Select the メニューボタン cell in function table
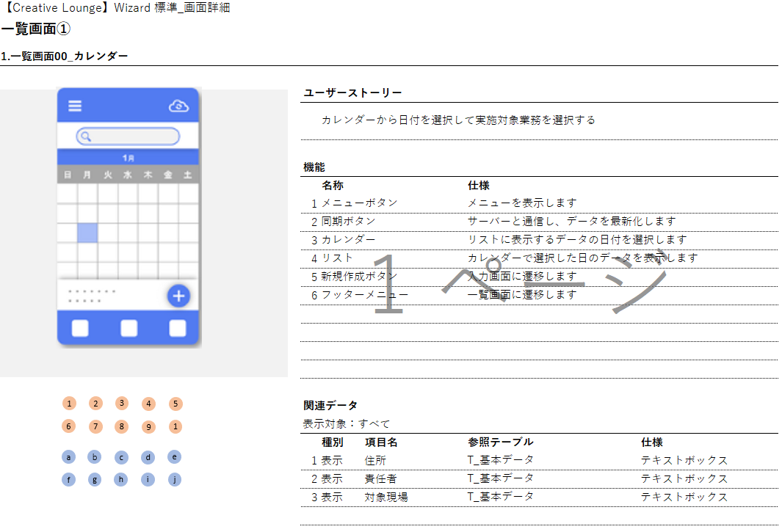Image resolution: width=782 pixels, height=532 pixels. point(359,203)
